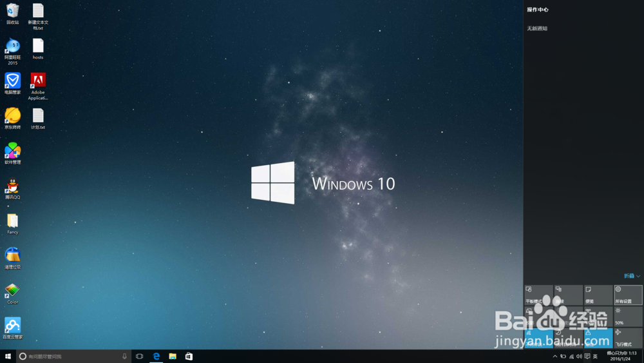Open the Recycle Bin desktop icon
This screenshot has height=363, width=644.
13,14
